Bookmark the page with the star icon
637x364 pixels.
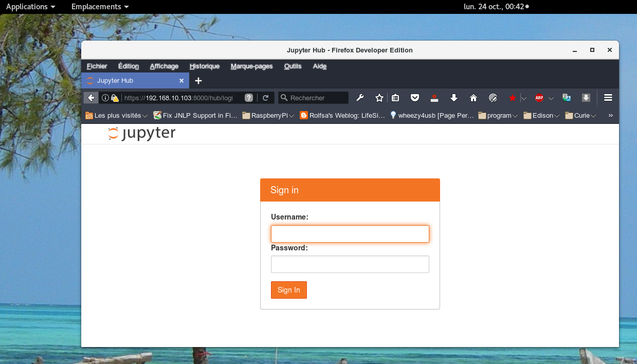[x=379, y=98]
